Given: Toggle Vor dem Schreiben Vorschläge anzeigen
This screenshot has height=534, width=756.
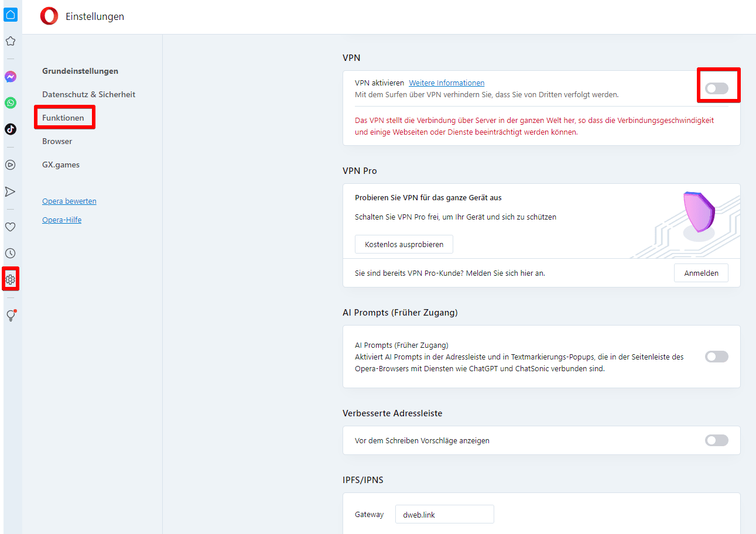Looking at the screenshot, I should 717,440.
